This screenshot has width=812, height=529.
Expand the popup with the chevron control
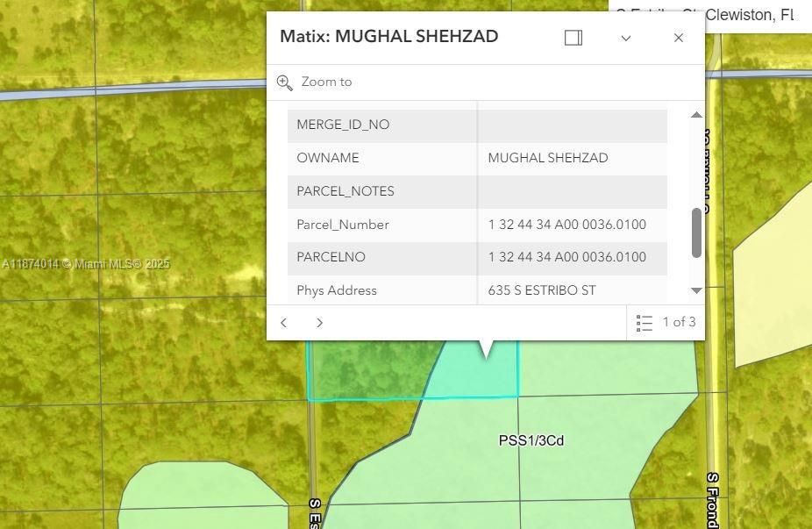coord(625,38)
